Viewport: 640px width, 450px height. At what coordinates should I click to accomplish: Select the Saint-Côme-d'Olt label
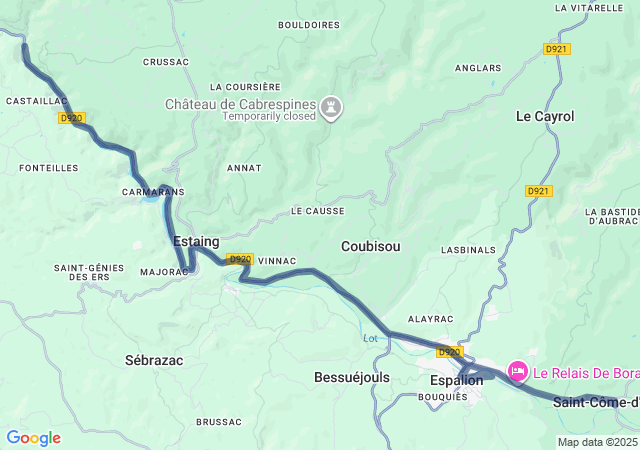point(596,402)
